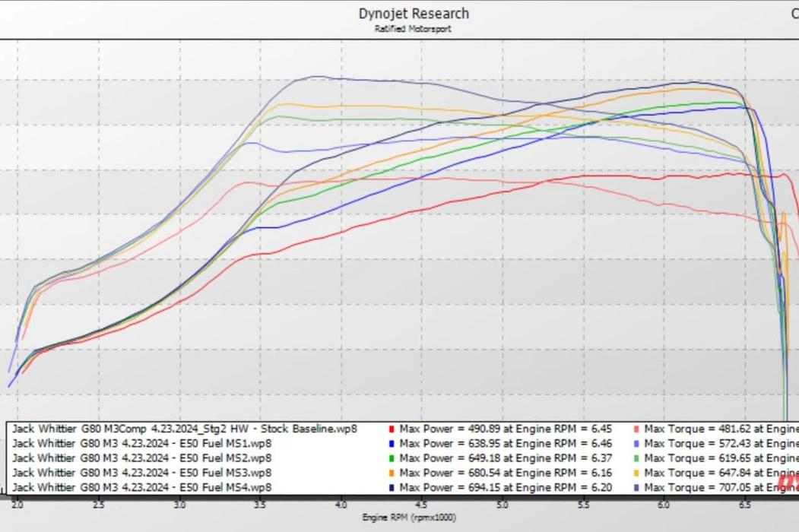Click the 3.0 tick on the RPM axis
This screenshot has width=799, height=532.
[x=179, y=505]
